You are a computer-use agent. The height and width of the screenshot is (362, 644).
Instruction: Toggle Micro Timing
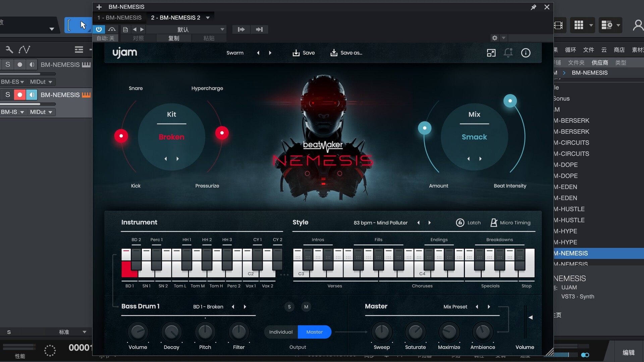pyautogui.click(x=510, y=223)
